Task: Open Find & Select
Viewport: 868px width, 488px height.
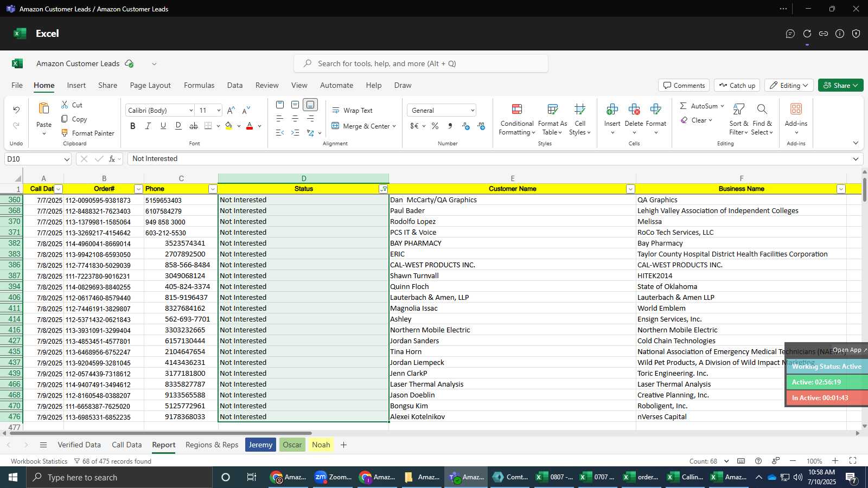Action: coord(762,119)
